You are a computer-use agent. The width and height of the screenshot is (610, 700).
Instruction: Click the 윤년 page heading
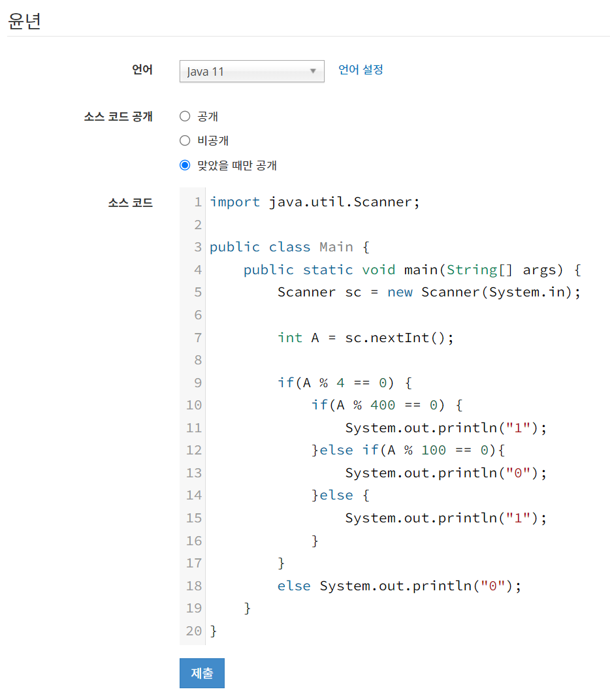click(x=25, y=20)
